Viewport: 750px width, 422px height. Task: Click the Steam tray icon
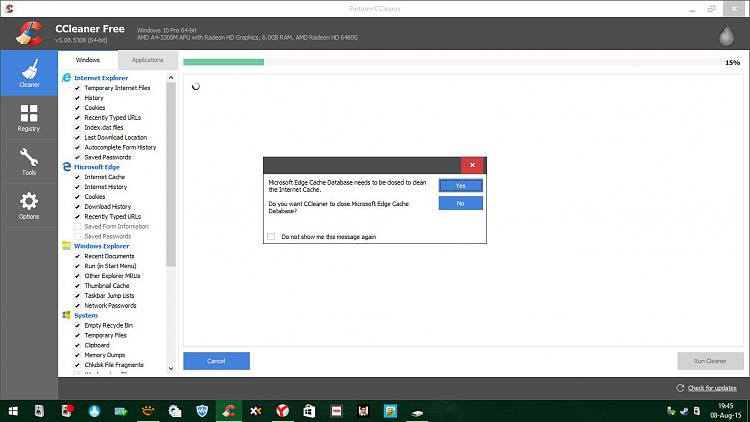tap(684, 411)
